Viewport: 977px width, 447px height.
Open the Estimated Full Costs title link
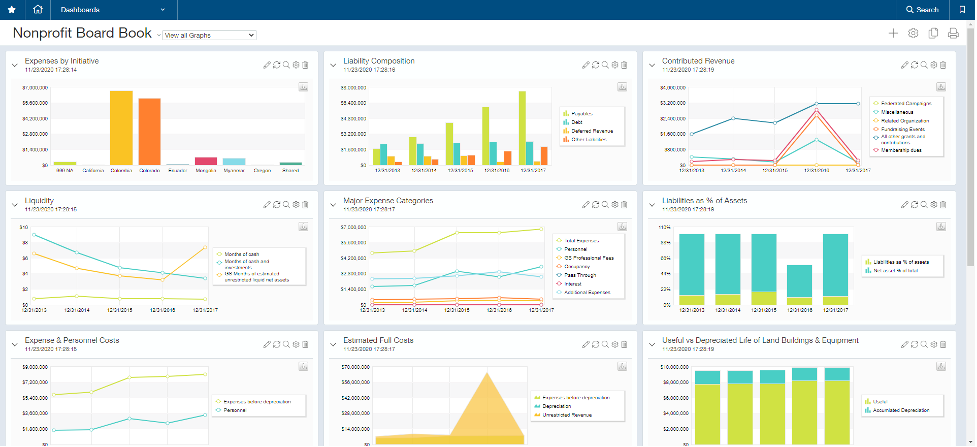378,340
